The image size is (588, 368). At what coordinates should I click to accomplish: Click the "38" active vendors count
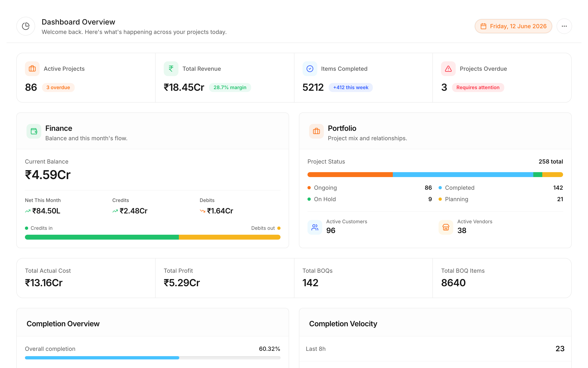pos(462,230)
